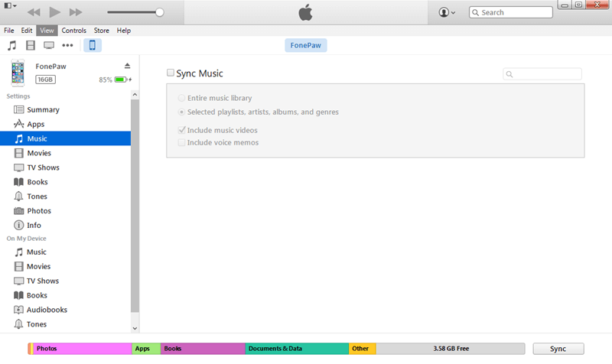Open TV Shows under Settings
This screenshot has width=612, height=364.
(x=66, y=167)
